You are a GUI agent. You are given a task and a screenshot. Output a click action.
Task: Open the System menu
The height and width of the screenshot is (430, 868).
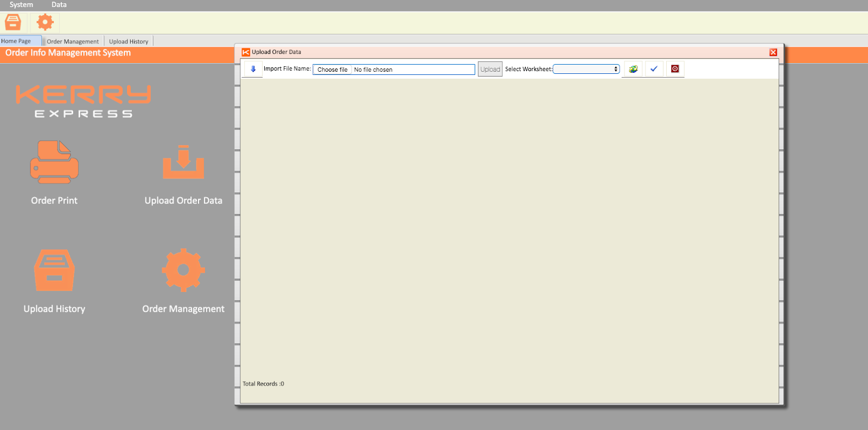(x=21, y=4)
